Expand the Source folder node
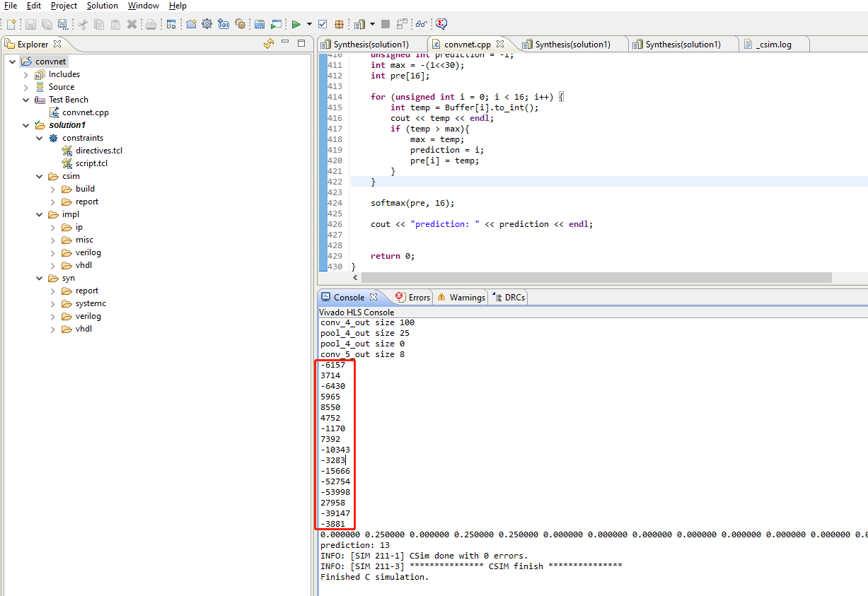This screenshot has height=596, width=868. [x=26, y=87]
